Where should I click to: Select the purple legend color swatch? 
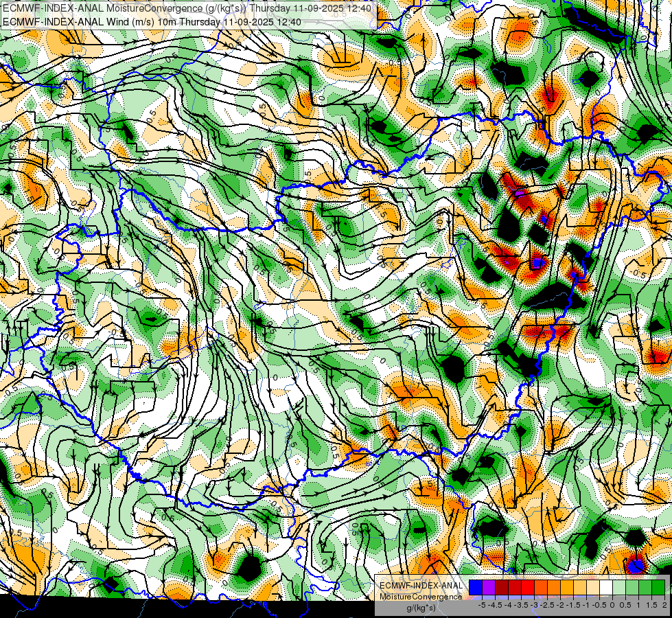pyautogui.click(x=489, y=588)
